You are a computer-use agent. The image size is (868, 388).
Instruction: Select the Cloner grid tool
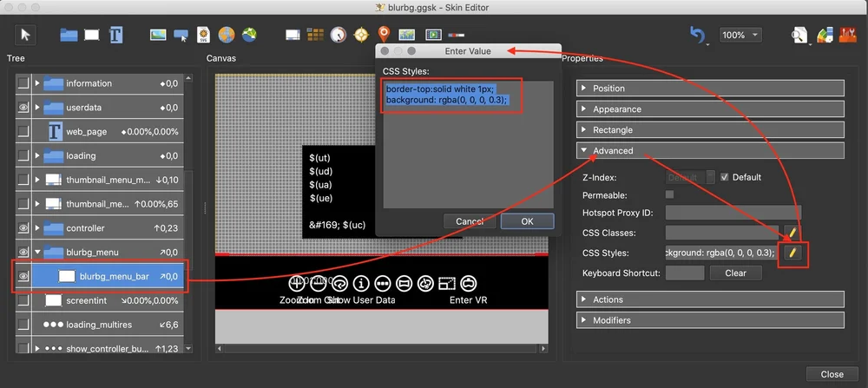point(315,35)
